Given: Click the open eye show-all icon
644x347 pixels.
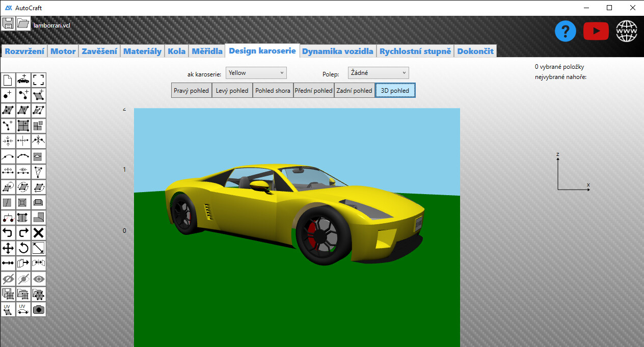Looking at the screenshot, I should tap(39, 279).
